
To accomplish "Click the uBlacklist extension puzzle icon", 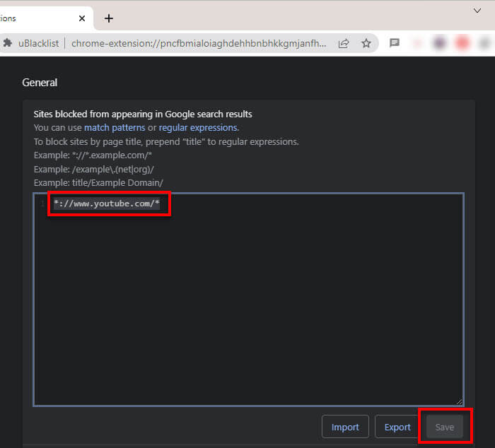I will (7, 43).
